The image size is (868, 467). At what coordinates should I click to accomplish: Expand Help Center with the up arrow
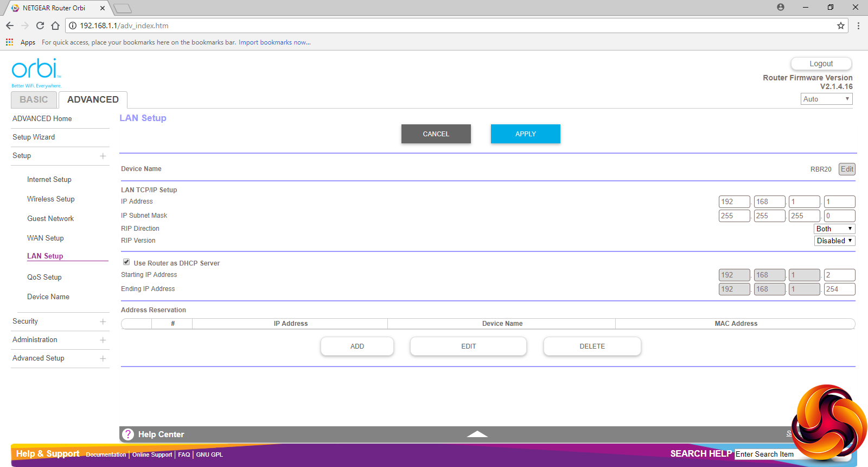pyautogui.click(x=477, y=434)
